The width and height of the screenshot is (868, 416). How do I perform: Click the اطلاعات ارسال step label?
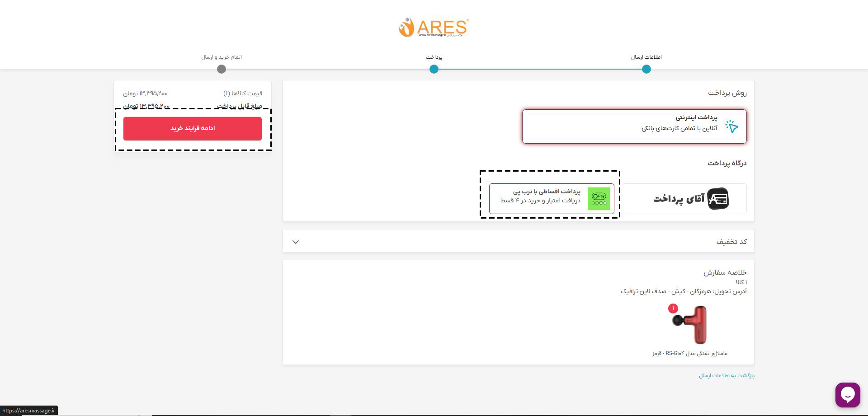coord(646,57)
